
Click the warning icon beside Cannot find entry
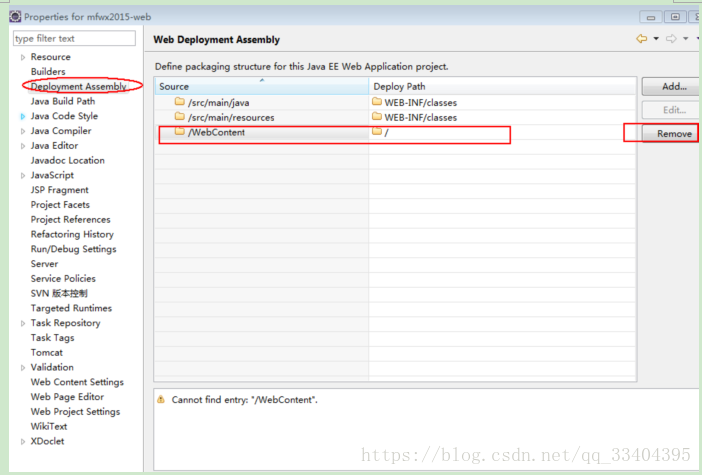[161, 399]
